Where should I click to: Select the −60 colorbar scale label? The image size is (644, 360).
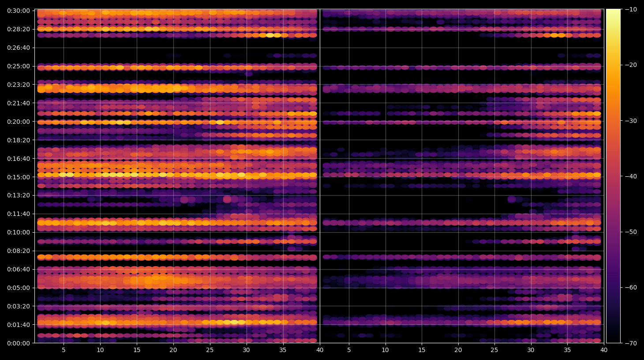pyautogui.click(x=631, y=287)
